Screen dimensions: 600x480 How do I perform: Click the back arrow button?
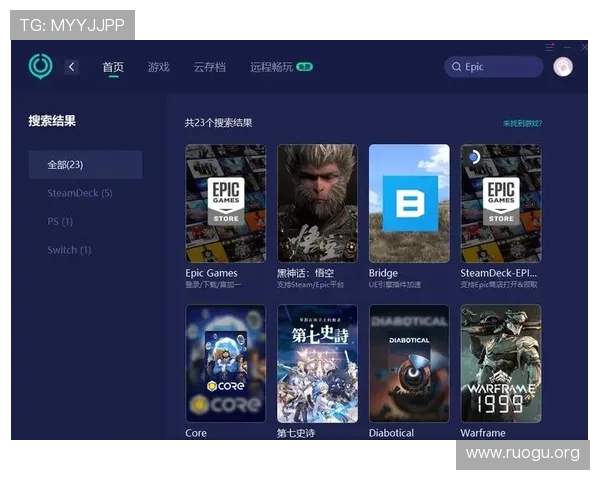click(72, 67)
